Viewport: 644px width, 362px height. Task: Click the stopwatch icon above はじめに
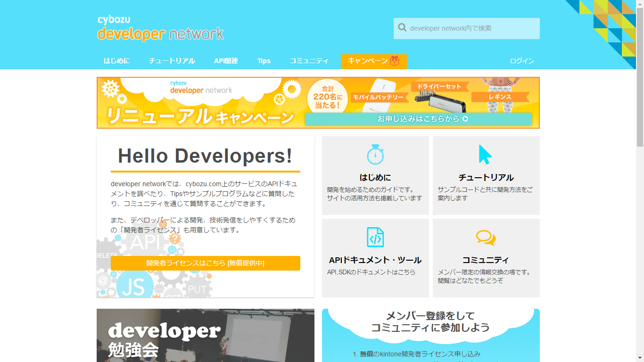[375, 154]
